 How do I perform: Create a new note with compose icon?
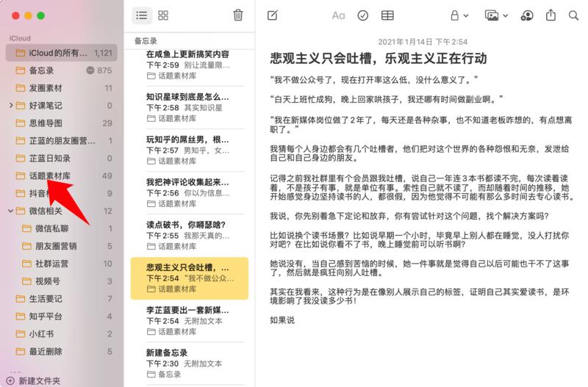(x=273, y=15)
